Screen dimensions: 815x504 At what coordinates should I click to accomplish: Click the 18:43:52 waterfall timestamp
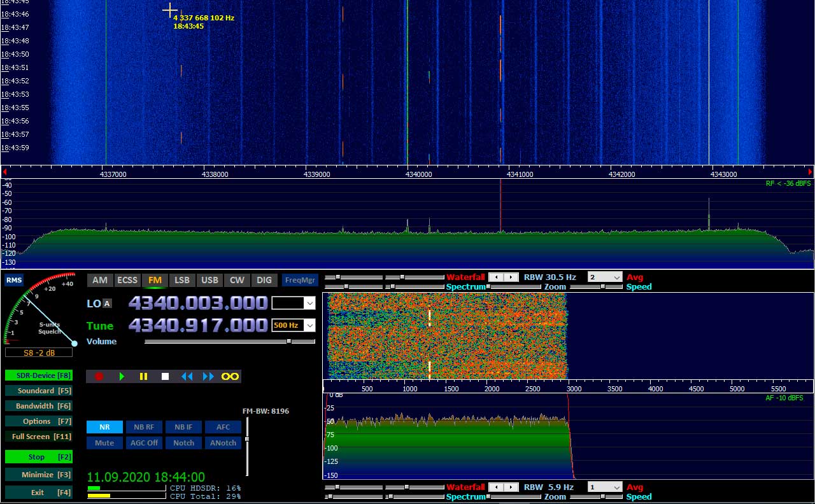(15, 81)
